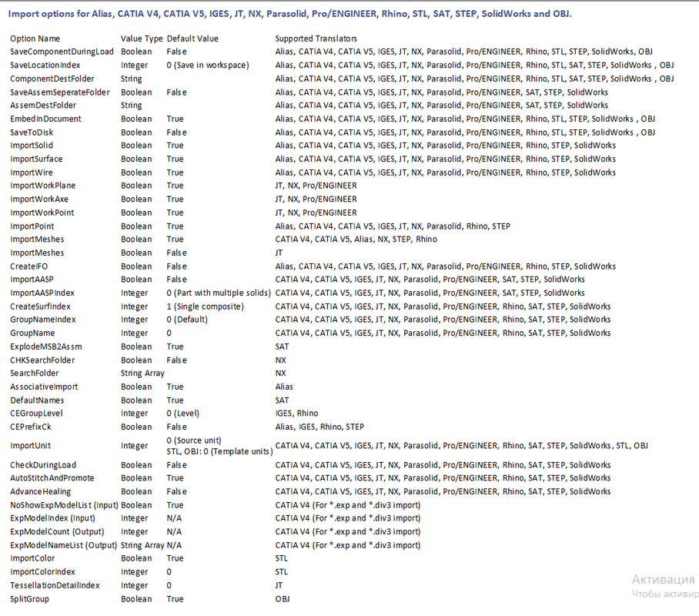Click 'STL, OBJ: 0 (Template units)' text
This screenshot has width=699, height=616.
pyautogui.click(x=219, y=451)
